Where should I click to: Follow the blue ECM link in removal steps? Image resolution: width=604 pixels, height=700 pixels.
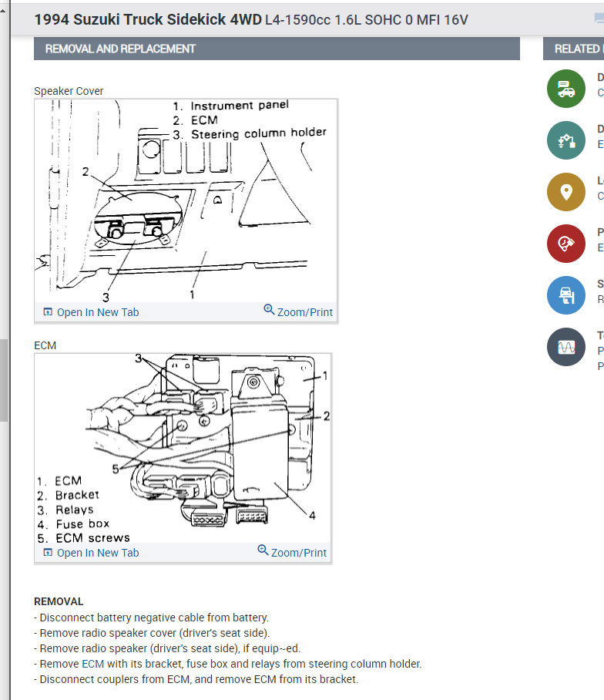(92, 664)
